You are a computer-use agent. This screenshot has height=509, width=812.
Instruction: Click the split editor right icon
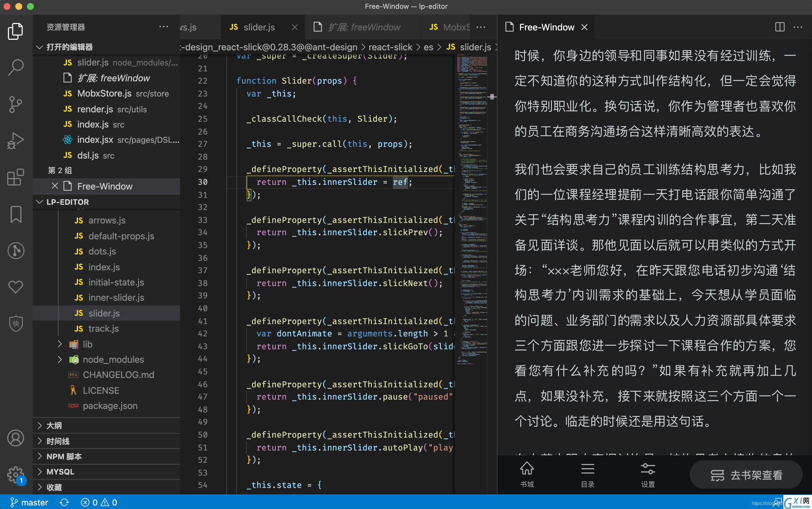(x=780, y=27)
